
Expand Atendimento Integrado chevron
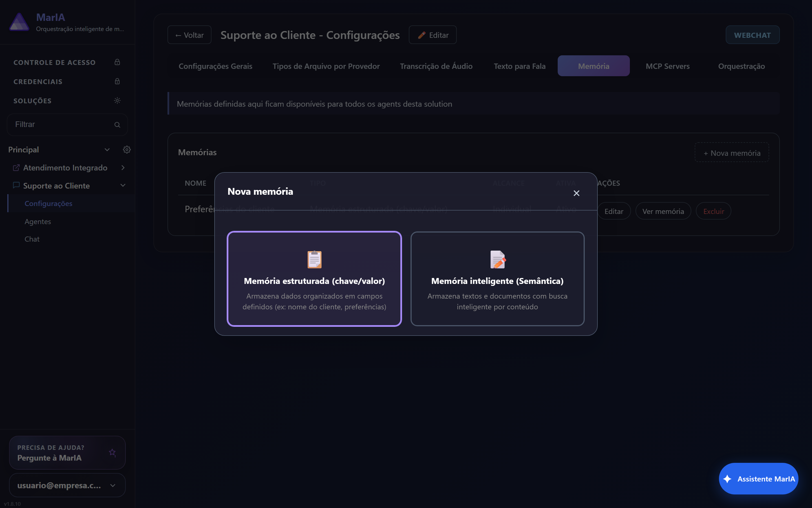click(x=123, y=168)
